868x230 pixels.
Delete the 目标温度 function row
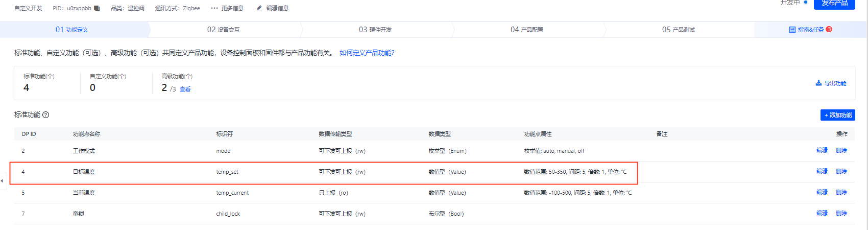click(841, 171)
